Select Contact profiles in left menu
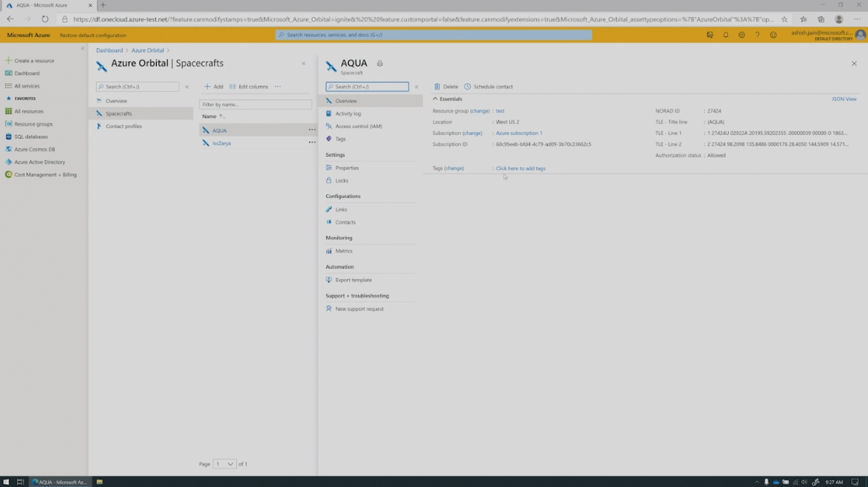 click(x=123, y=126)
